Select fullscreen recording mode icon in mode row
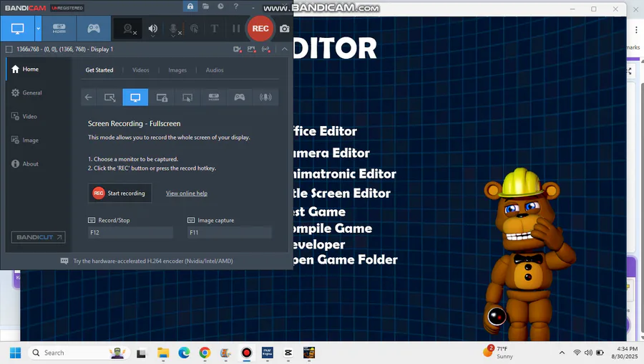 tap(135, 97)
